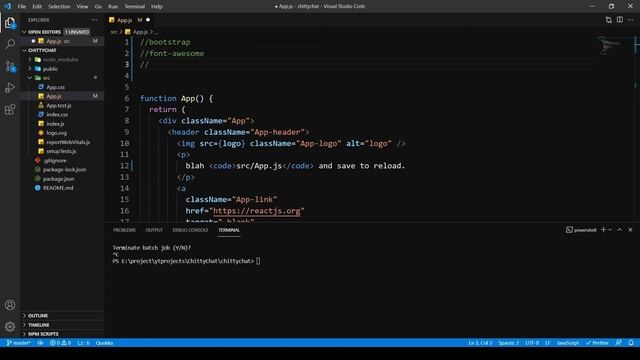
Task: Open Source Control view in activity bar
Action: click(x=10, y=66)
